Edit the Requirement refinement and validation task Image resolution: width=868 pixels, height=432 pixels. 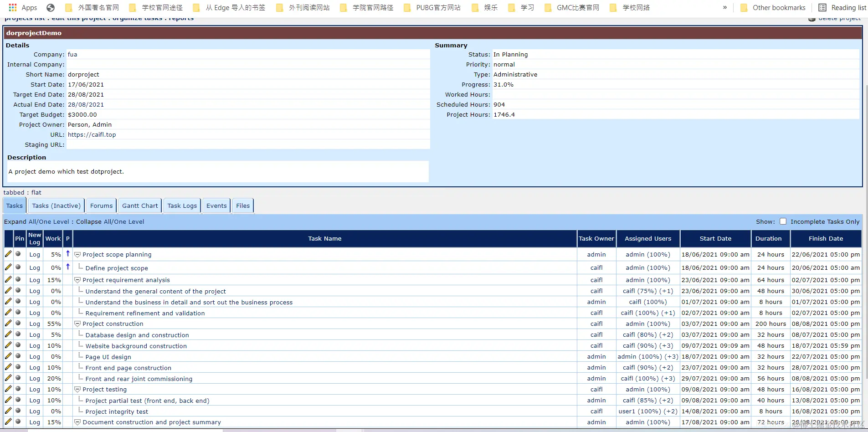tap(8, 312)
